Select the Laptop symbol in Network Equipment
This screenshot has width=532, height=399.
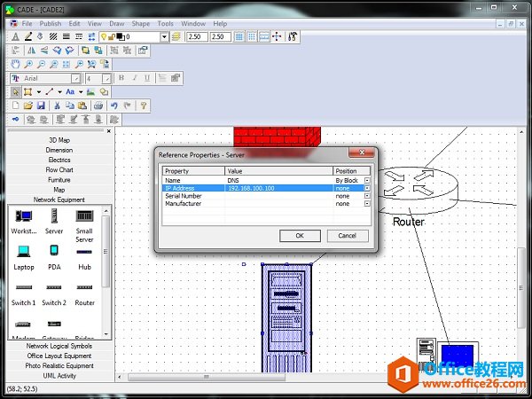coord(24,252)
